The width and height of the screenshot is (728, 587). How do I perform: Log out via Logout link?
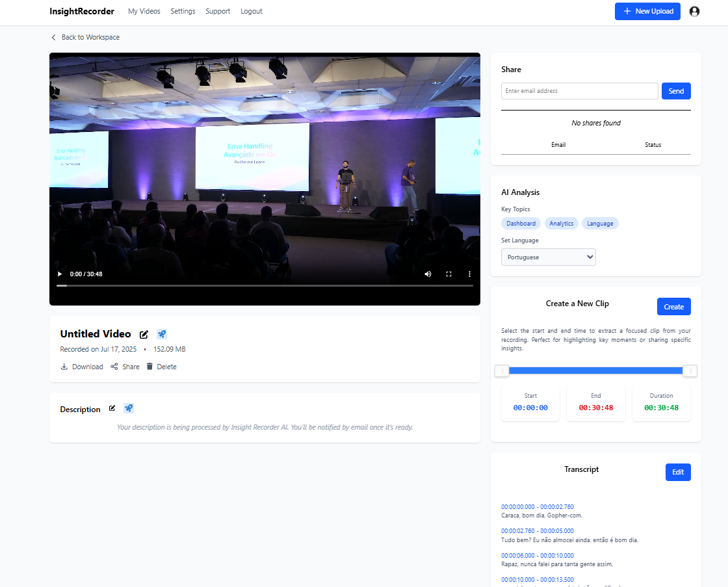coord(251,11)
